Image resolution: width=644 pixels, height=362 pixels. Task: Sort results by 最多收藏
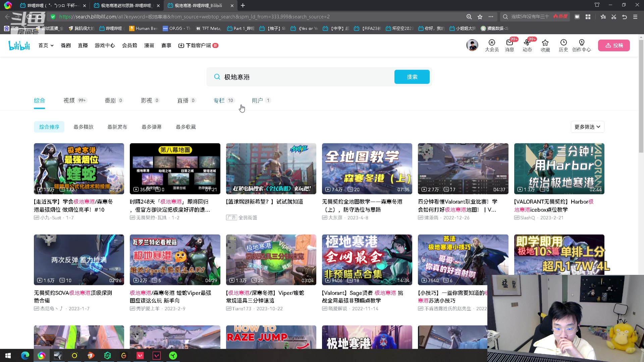pyautogui.click(x=185, y=127)
